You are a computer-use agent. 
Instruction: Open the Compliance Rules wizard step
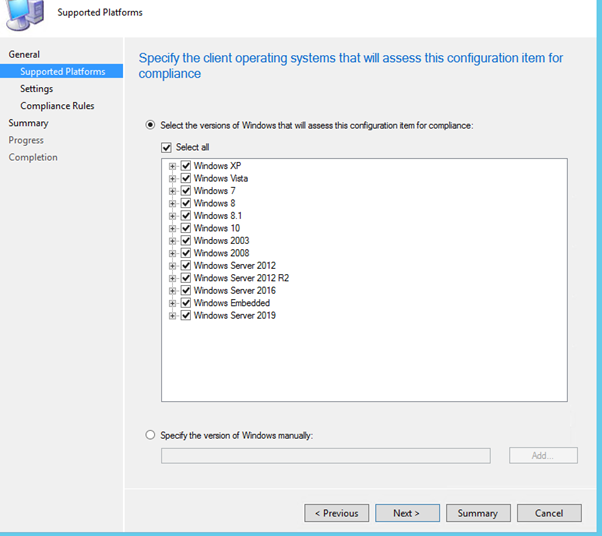57,106
